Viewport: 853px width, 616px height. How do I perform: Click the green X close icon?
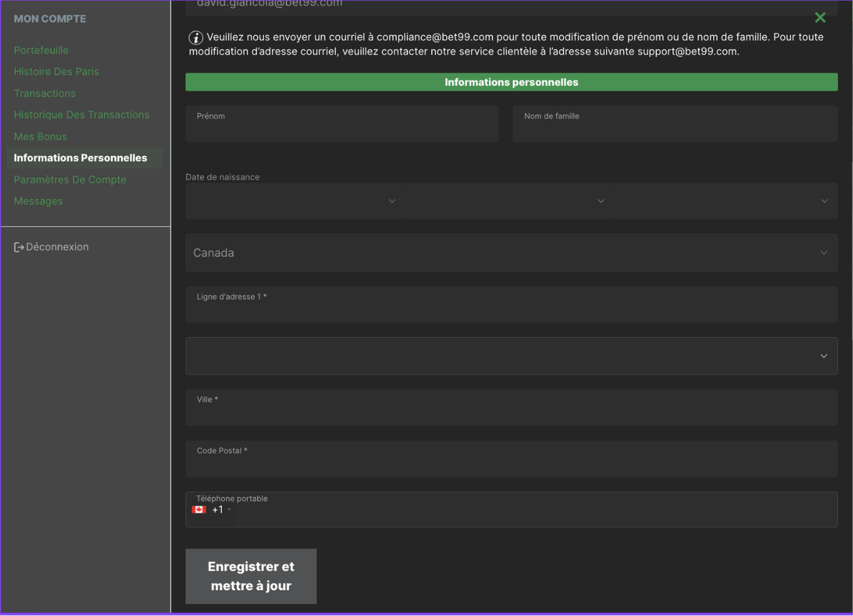pos(820,18)
